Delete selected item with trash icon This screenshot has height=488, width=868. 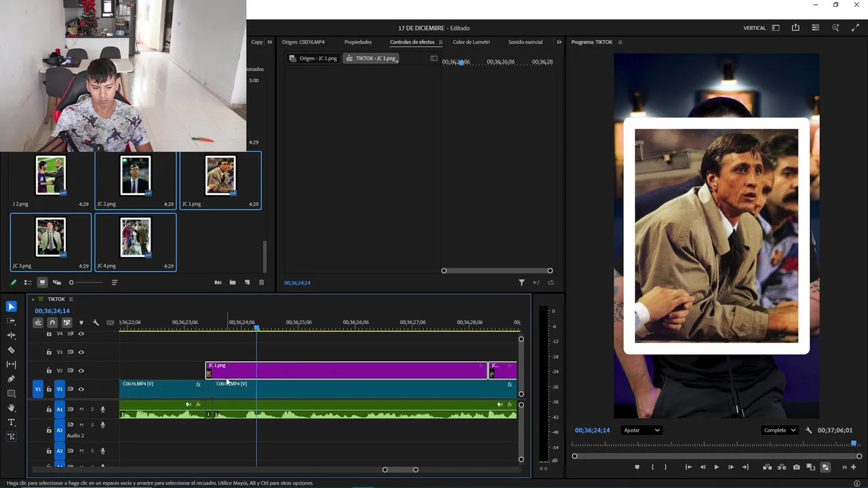point(261,283)
